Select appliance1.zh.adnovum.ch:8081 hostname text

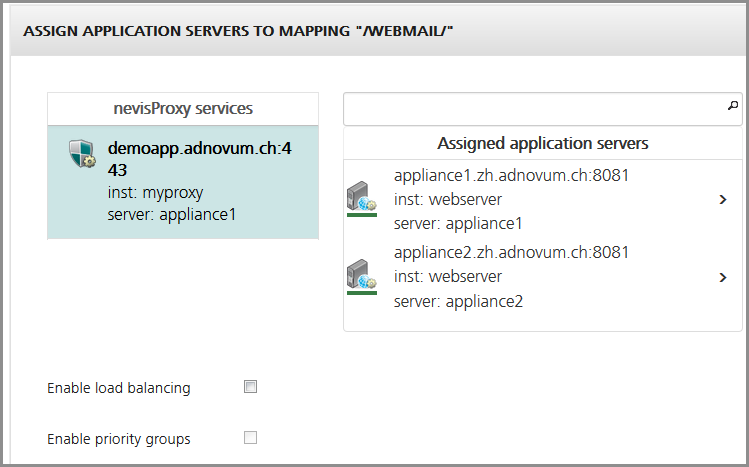tap(511, 175)
